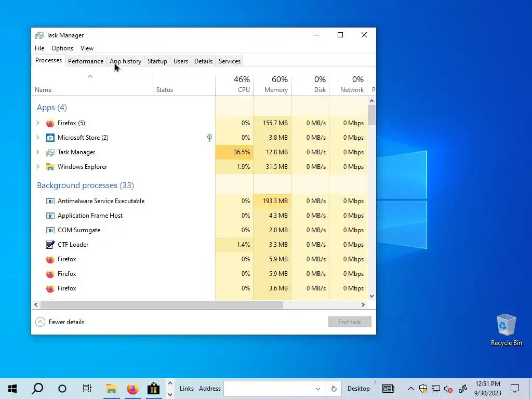Click the network tray icon
Viewport: 532px width, 399px height.
pyautogui.click(x=436, y=389)
